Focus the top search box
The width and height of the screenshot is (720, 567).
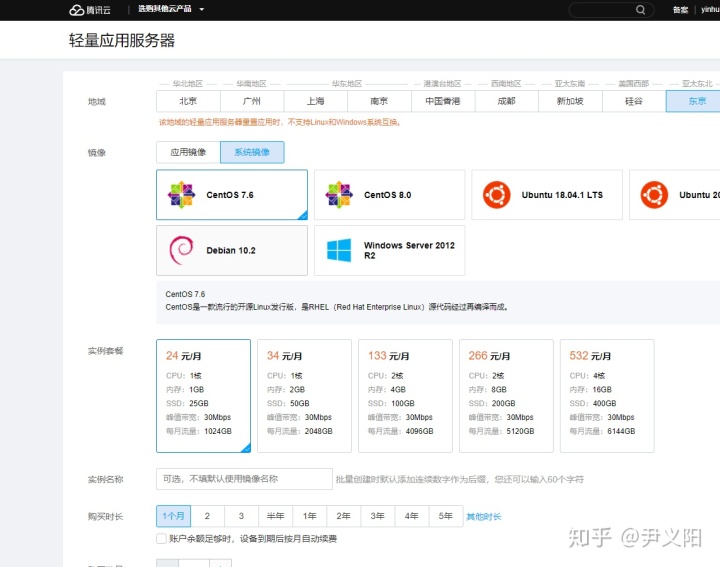[x=611, y=10]
